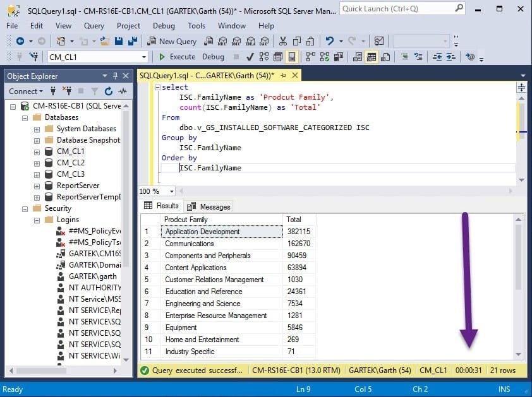Click the Database Engine Query icon
The height and width of the screenshot is (397, 532).
pos(209,42)
